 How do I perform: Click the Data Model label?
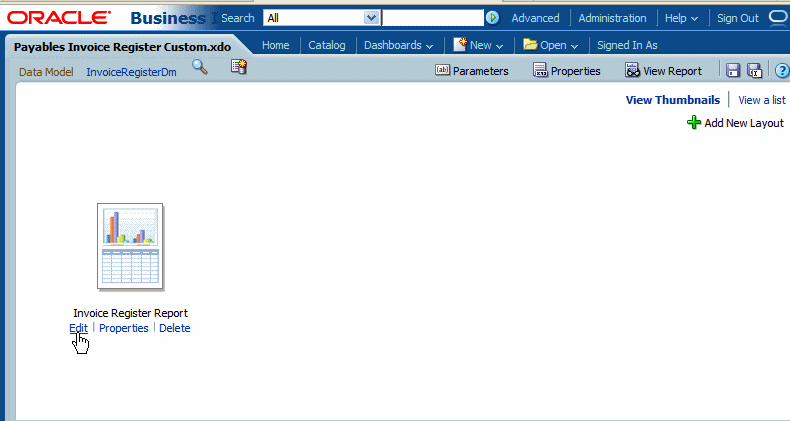pyautogui.click(x=46, y=72)
